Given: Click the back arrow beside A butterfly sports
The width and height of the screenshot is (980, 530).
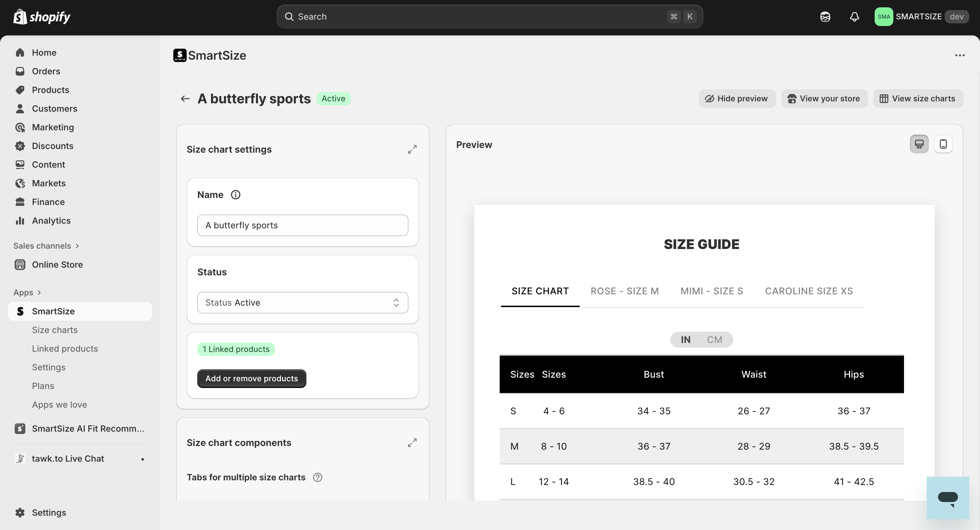Looking at the screenshot, I should 185,99.
